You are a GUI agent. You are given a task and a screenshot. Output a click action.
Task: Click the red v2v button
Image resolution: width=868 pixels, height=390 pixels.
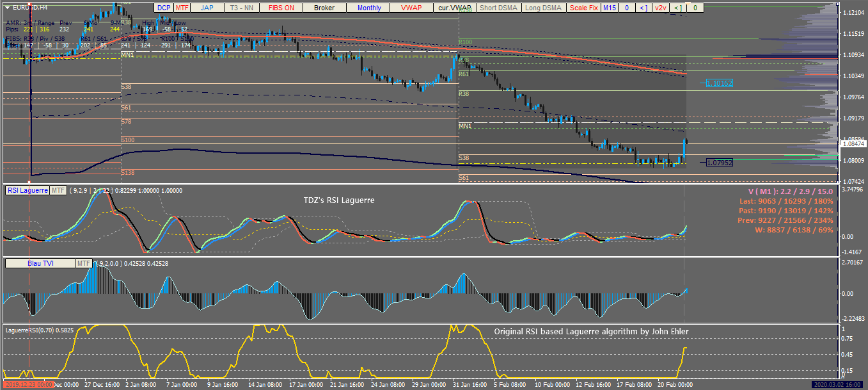click(x=661, y=8)
